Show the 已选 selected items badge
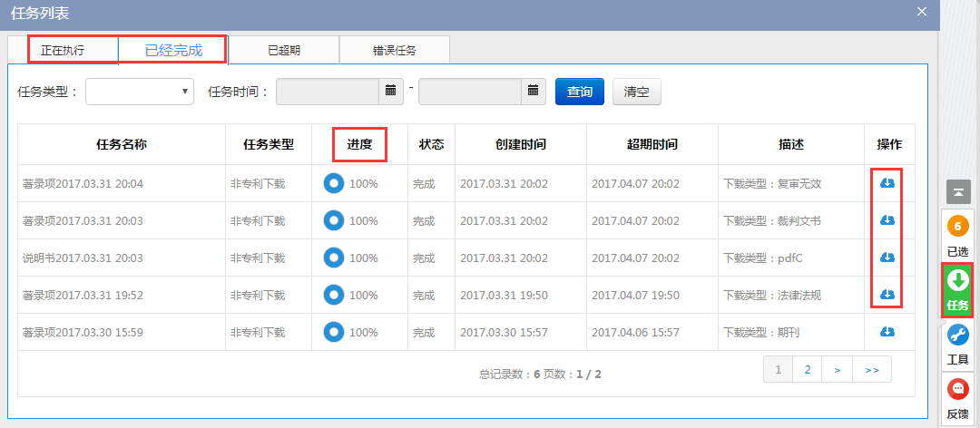The image size is (980, 428). click(x=958, y=234)
